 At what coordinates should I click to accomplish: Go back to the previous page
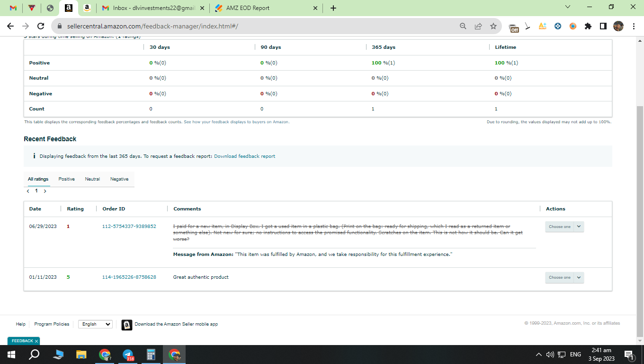point(11,26)
